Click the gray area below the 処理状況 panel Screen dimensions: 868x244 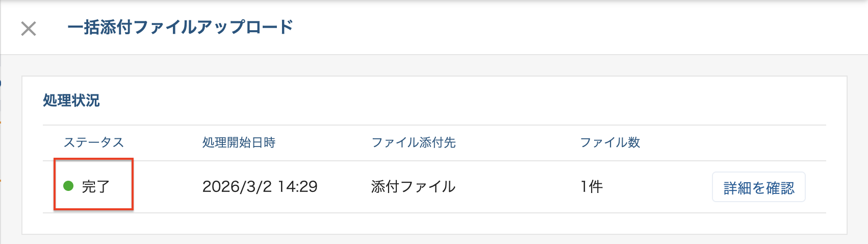coord(433,239)
